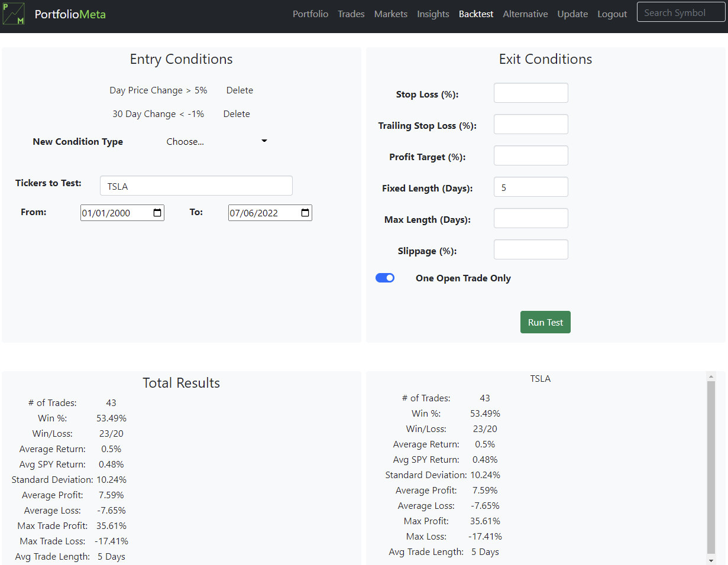This screenshot has height=565, width=728.
Task: Click the Run Test button
Action: click(545, 322)
